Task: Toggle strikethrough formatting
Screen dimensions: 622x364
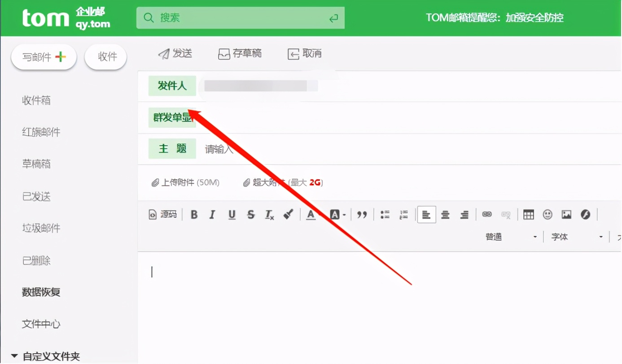Action: click(250, 215)
